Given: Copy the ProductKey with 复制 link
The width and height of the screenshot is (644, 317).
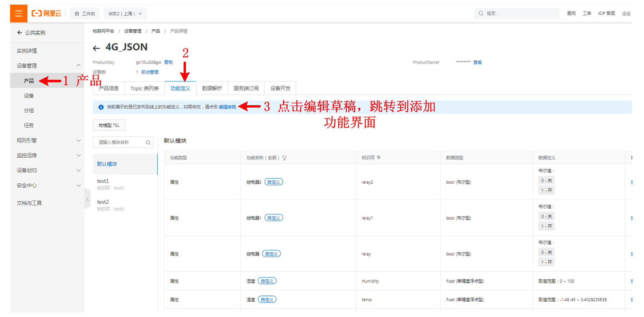Looking at the screenshot, I should click(168, 62).
